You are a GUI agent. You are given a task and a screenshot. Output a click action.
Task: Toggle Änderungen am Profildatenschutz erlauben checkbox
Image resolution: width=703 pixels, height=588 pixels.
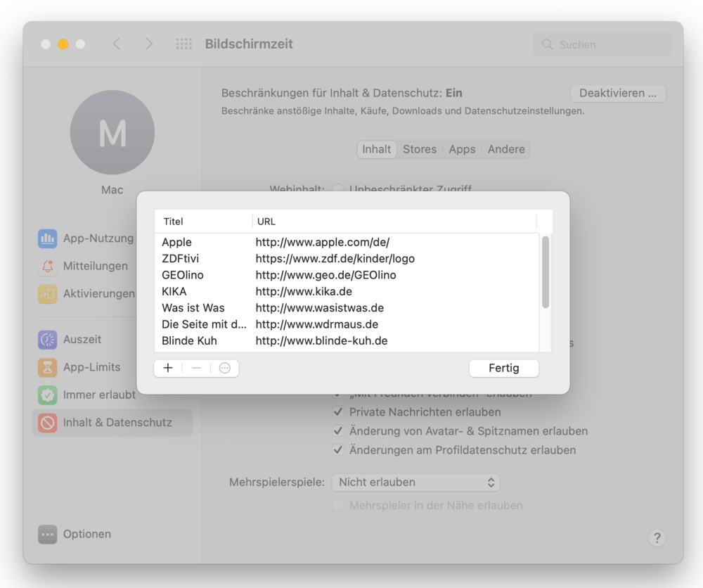click(x=338, y=450)
